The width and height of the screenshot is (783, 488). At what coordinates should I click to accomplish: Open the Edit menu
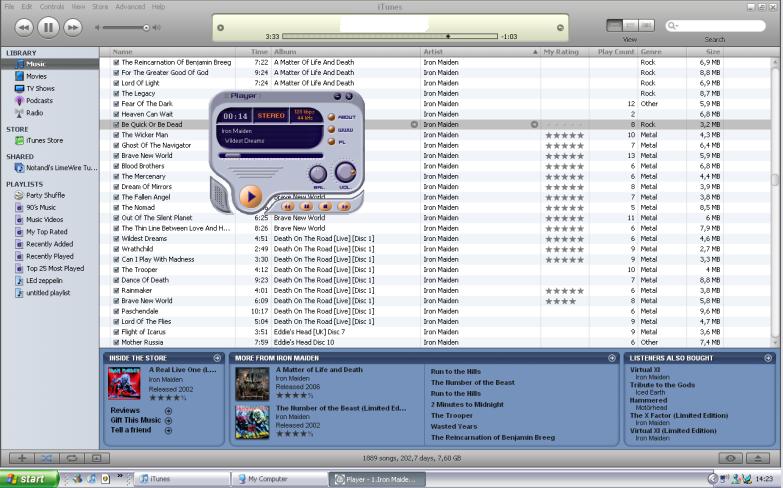(26, 6)
